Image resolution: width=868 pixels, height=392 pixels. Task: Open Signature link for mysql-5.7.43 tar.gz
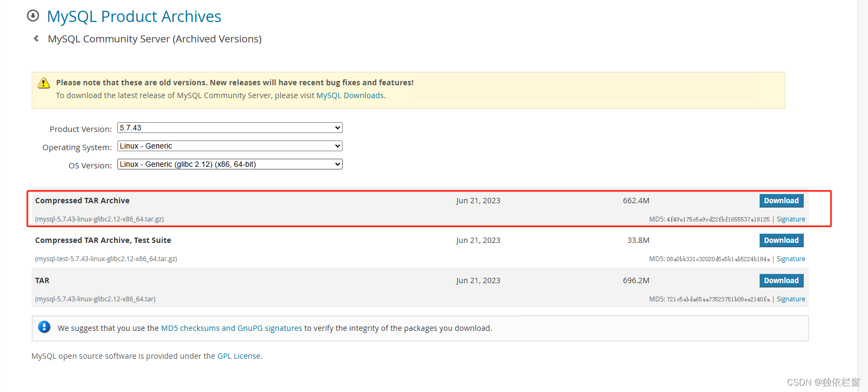click(791, 219)
